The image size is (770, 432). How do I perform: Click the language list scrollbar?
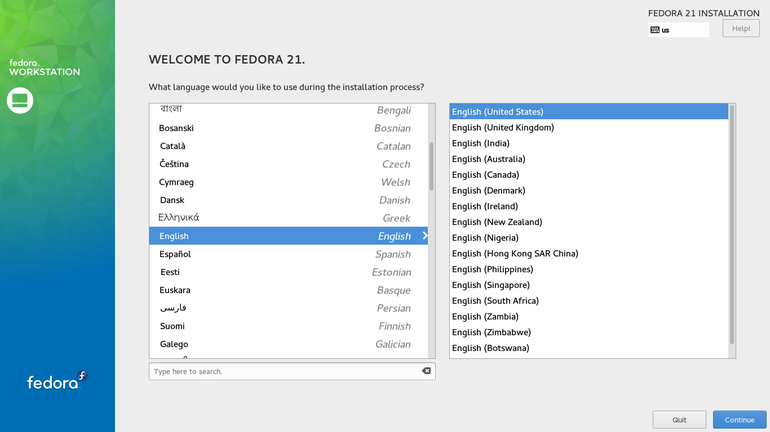tap(431, 166)
